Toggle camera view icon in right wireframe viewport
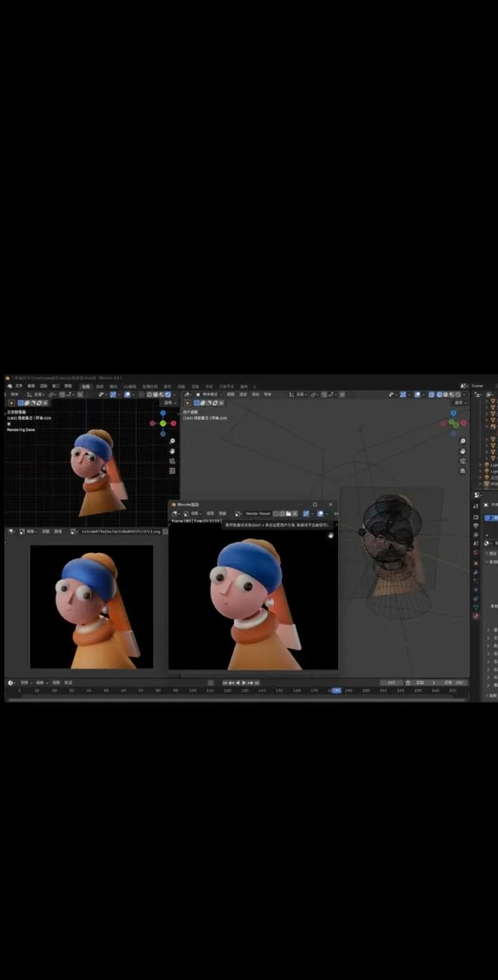This screenshot has width=498, height=980. (x=463, y=461)
